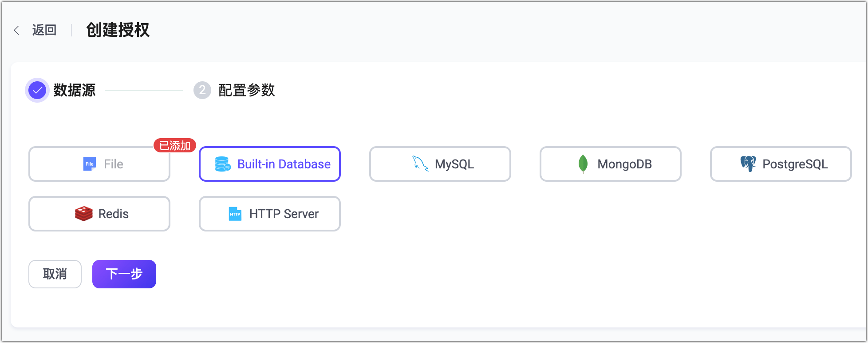Select step 2 number circle

(202, 90)
